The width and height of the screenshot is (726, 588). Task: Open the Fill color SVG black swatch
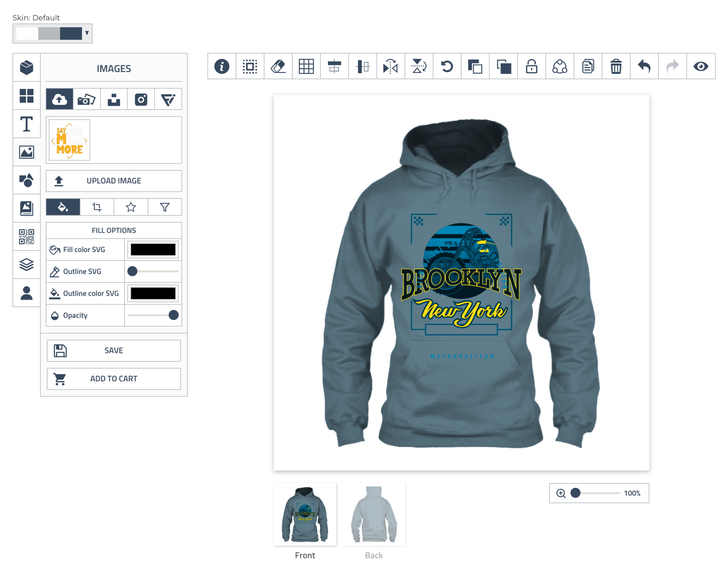click(153, 249)
